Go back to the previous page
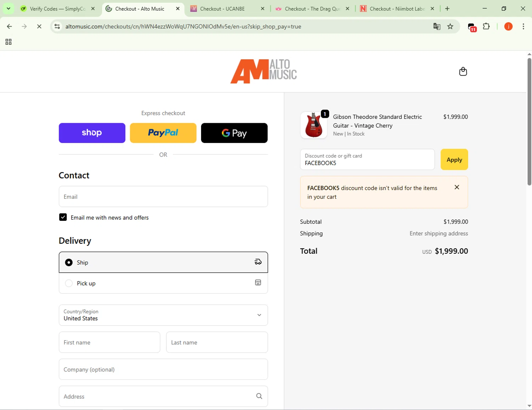This screenshot has height=410, width=532. pyautogui.click(x=10, y=26)
